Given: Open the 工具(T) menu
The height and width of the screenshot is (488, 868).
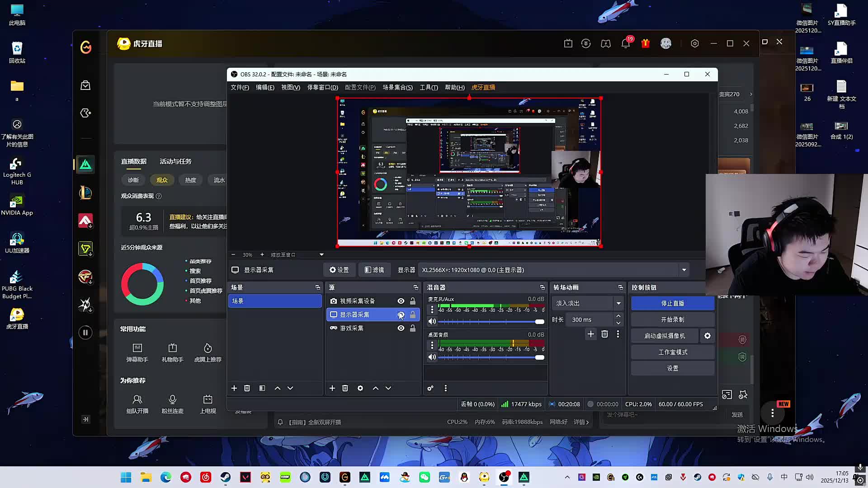Looking at the screenshot, I should pos(428,87).
